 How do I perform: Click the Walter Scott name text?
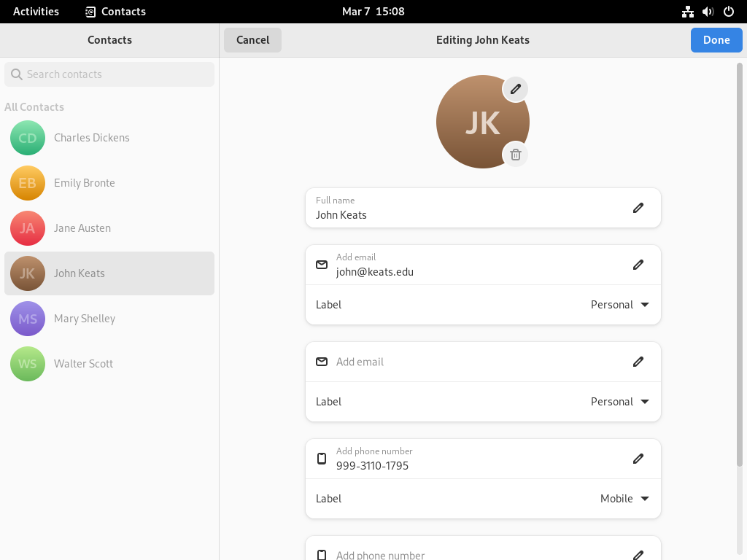[x=83, y=364]
